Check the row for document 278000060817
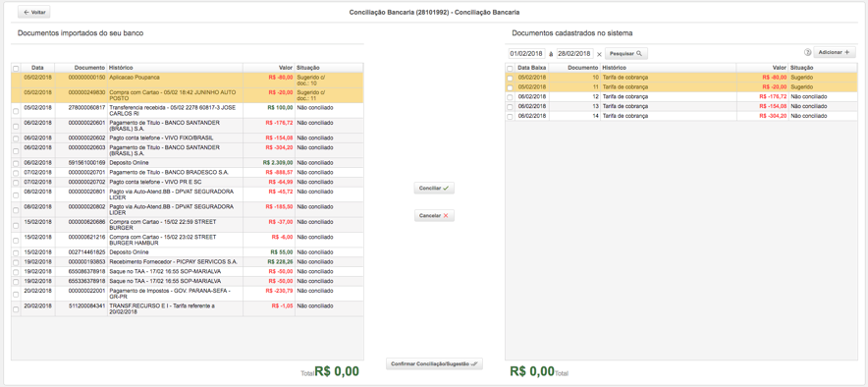The width and height of the screenshot is (868, 387). [16, 111]
